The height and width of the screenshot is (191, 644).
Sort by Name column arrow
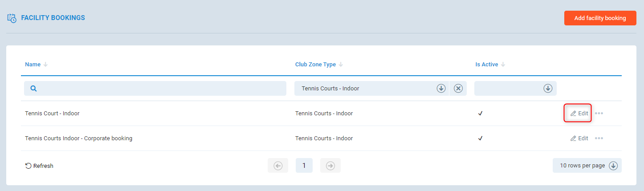point(45,65)
